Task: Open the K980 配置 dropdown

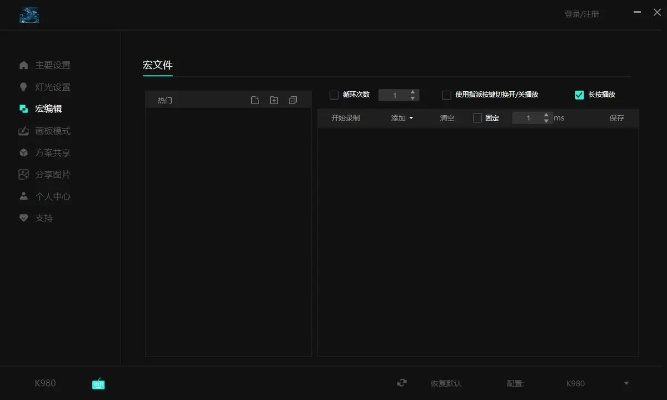Action: [596, 383]
